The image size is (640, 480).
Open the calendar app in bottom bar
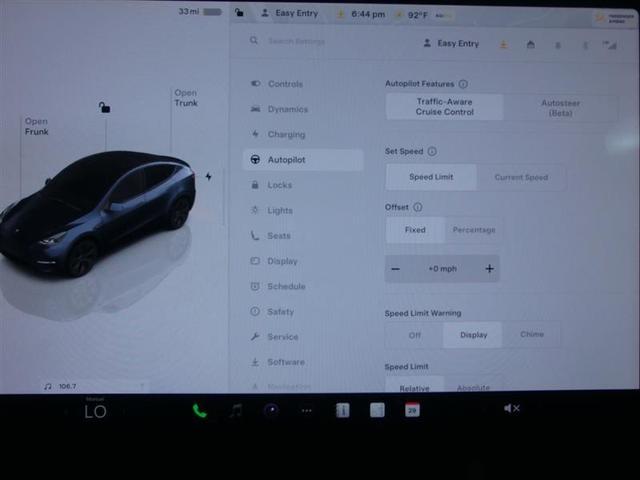(412, 410)
